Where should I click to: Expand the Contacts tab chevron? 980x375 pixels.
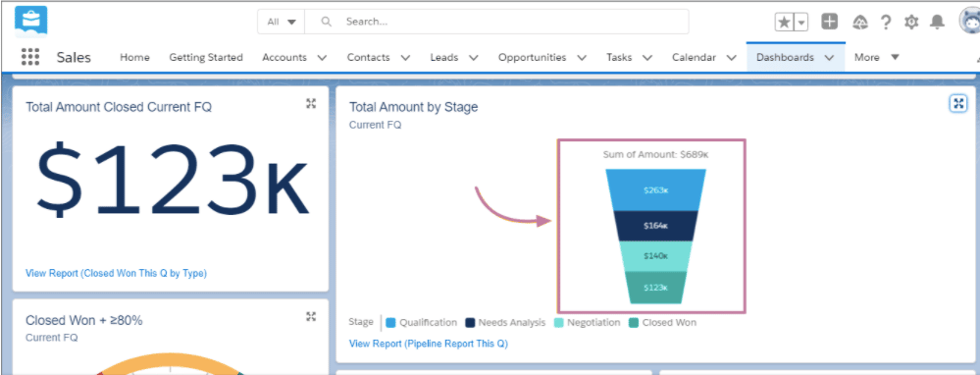[x=405, y=58]
